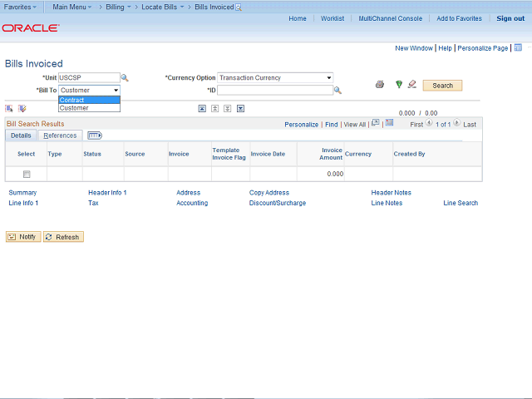The height and width of the screenshot is (399, 532).
Task: Tick the Select checkbox in results row
Action: tap(27, 174)
